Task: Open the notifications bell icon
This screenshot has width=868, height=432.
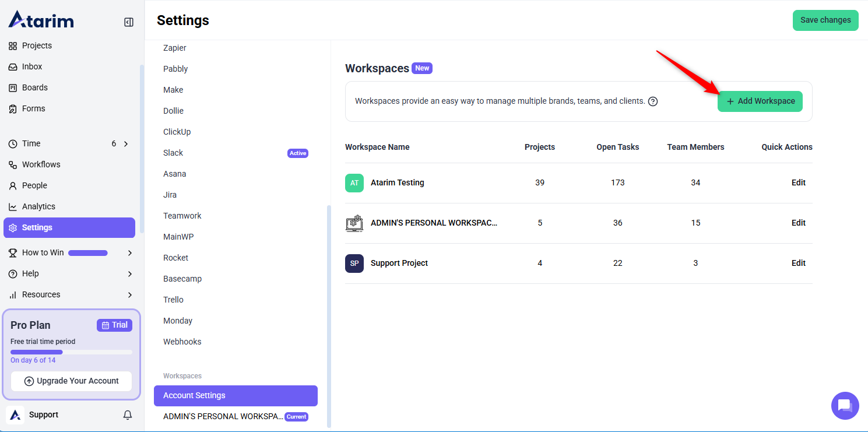Action: [128, 415]
